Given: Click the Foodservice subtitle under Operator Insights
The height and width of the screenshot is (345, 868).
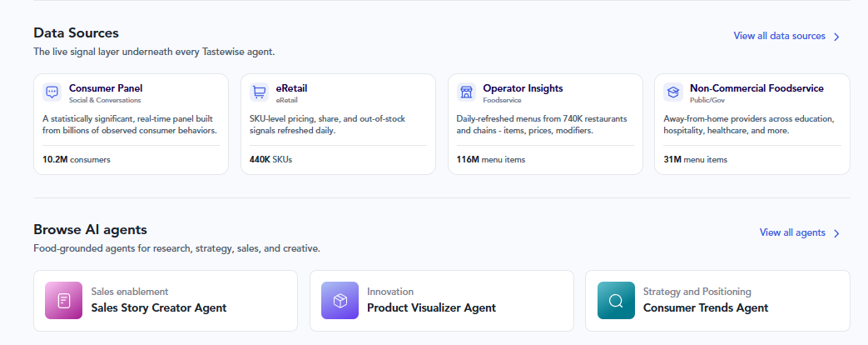Looking at the screenshot, I should click(502, 100).
